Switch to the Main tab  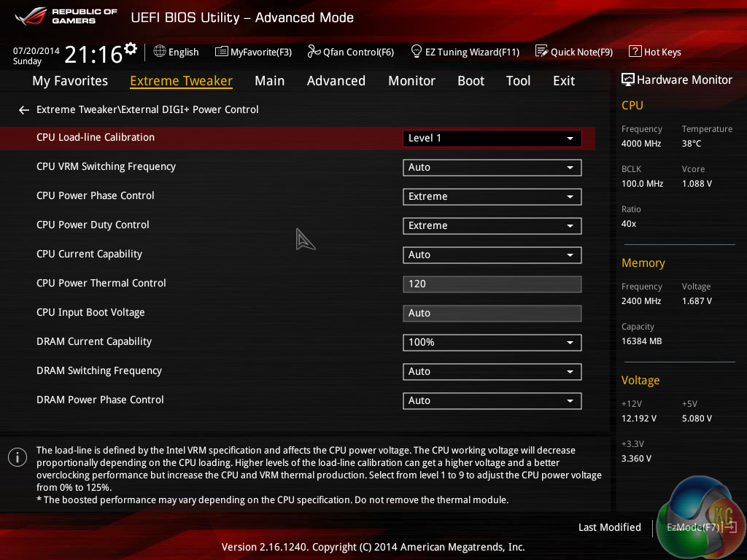click(270, 81)
